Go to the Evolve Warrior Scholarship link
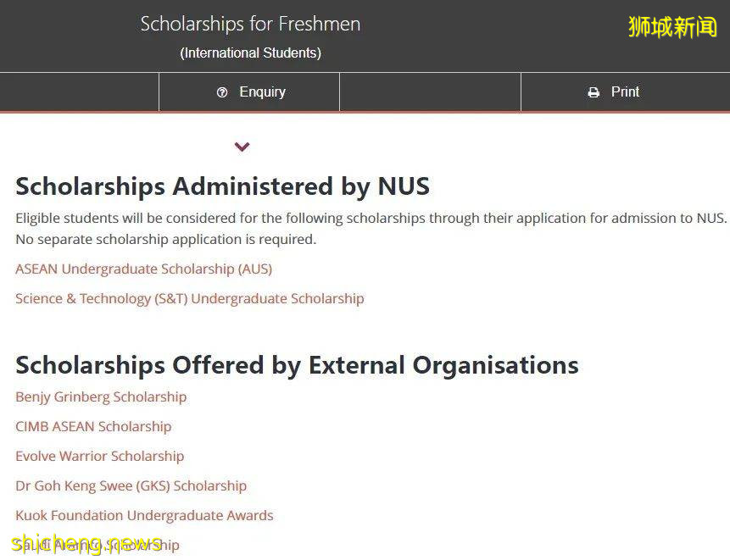 click(99, 456)
